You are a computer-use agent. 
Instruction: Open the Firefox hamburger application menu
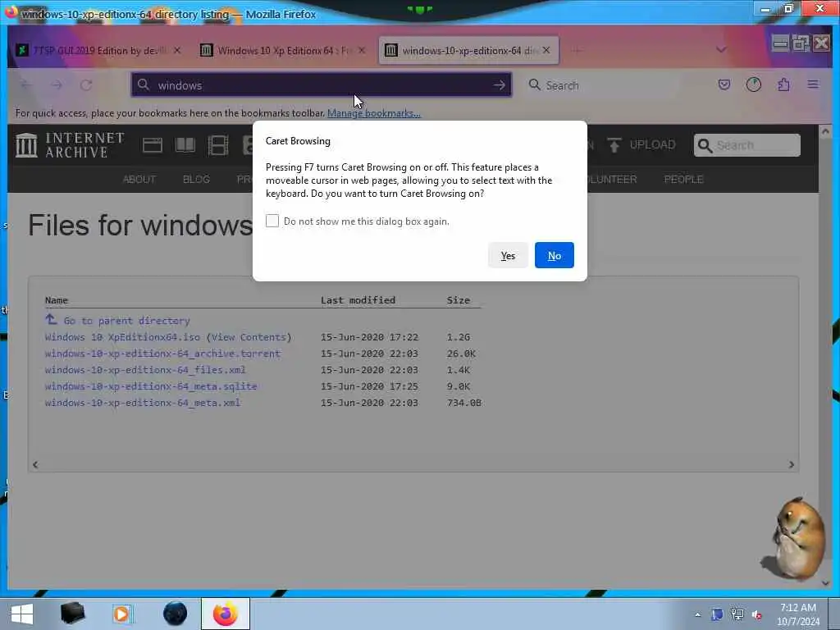point(813,84)
